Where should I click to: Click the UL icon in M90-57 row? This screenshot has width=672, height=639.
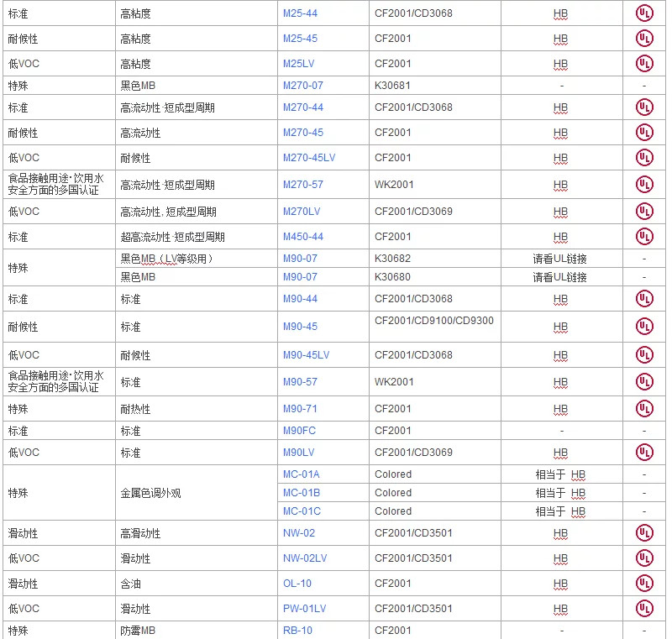coord(644,381)
